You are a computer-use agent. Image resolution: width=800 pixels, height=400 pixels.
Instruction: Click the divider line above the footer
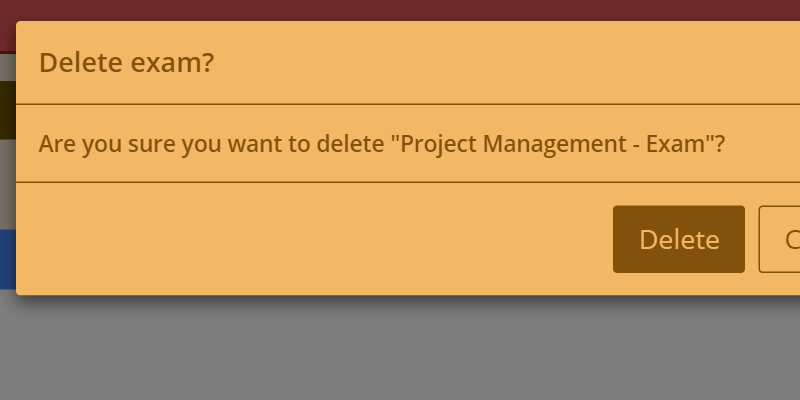400,182
